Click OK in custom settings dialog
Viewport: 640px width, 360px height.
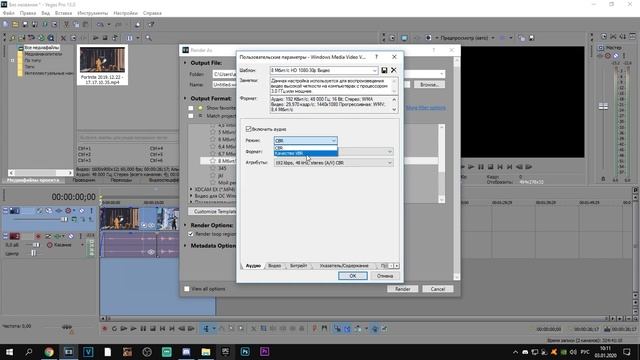pyautogui.click(x=353, y=276)
